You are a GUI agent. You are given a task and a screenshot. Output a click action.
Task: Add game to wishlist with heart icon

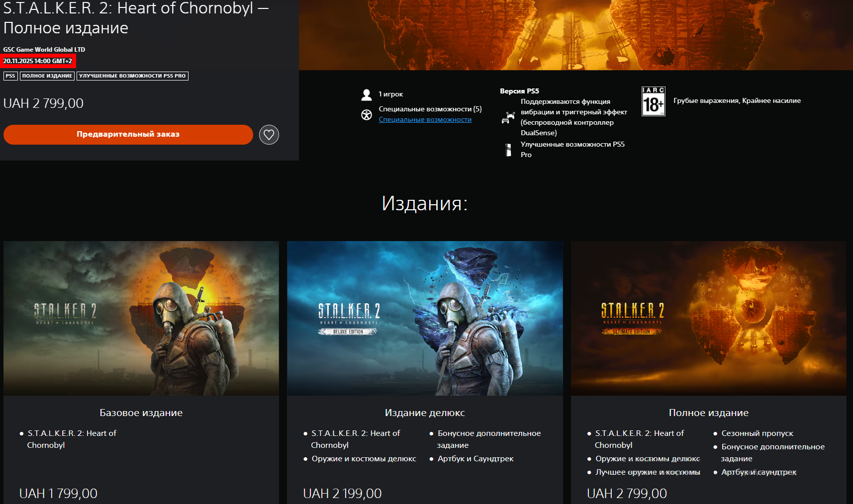coord(269,135)
